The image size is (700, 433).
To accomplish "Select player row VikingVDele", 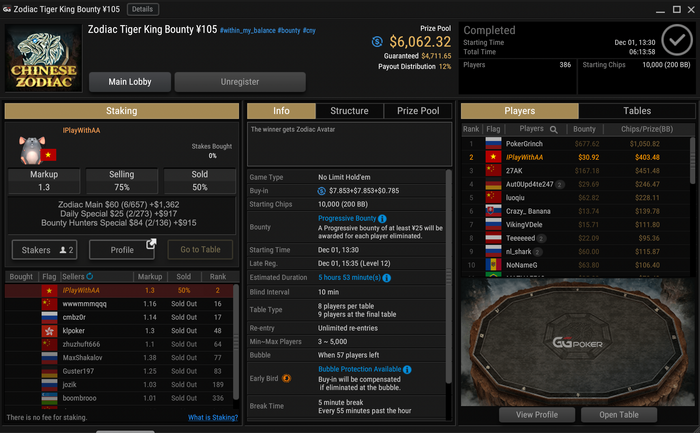I will click(575, 225).
